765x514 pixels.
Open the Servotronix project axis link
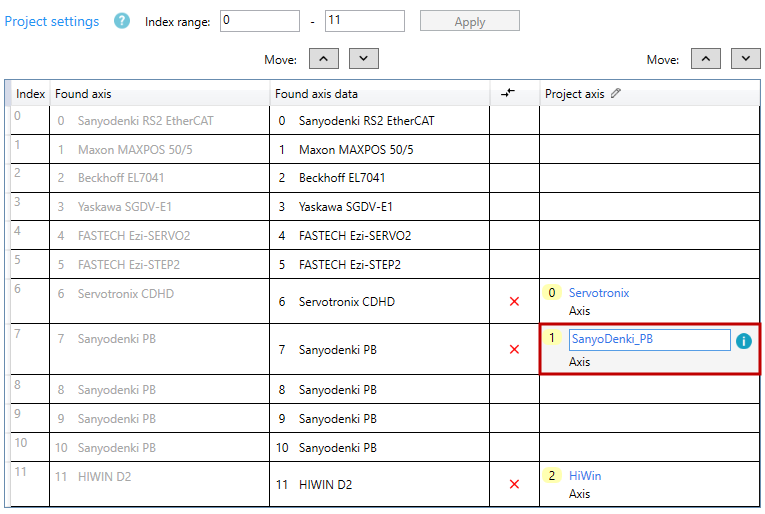coord(599,293)
